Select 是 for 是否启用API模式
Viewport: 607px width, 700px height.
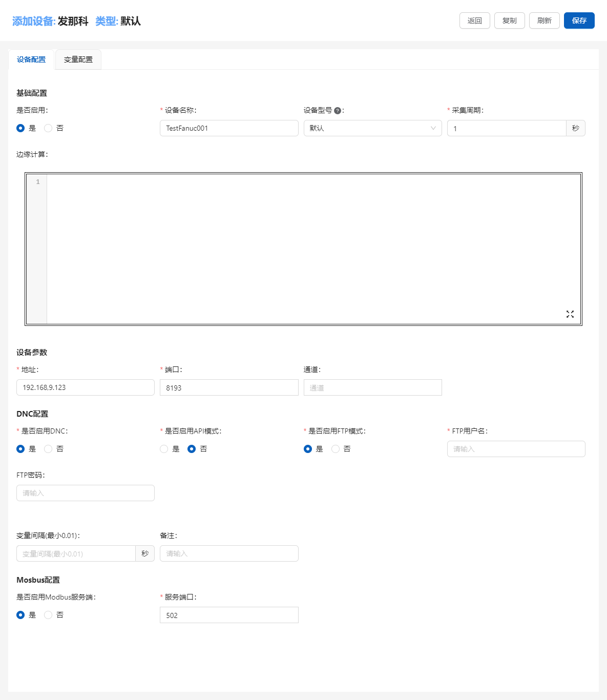[x=164, y=449]
